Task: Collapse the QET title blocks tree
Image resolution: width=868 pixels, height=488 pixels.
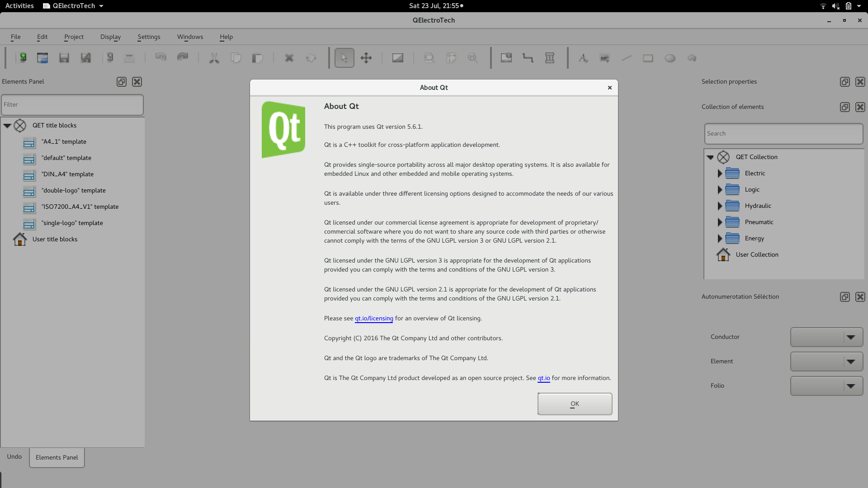Action: (7, 126)
